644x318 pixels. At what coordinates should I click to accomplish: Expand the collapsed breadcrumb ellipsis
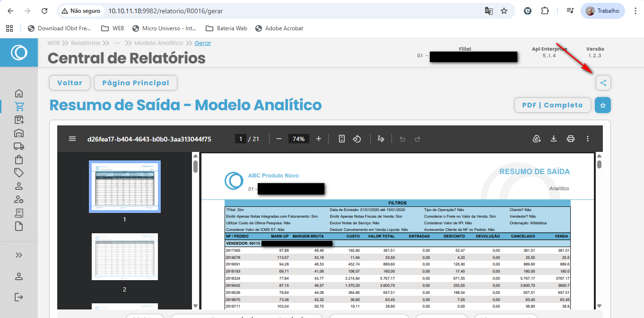coord(117,43)
